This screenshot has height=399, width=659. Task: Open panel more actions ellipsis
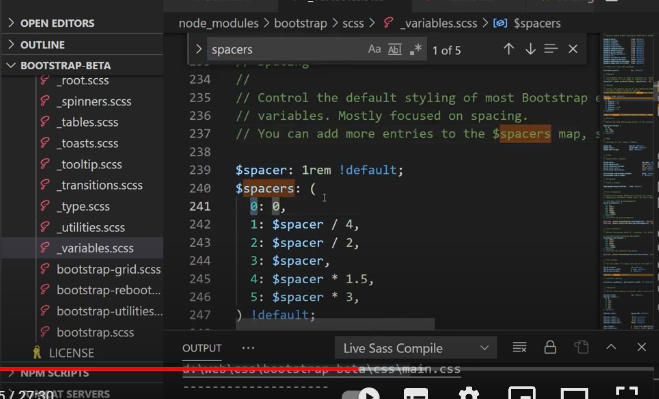click(248, 348)
